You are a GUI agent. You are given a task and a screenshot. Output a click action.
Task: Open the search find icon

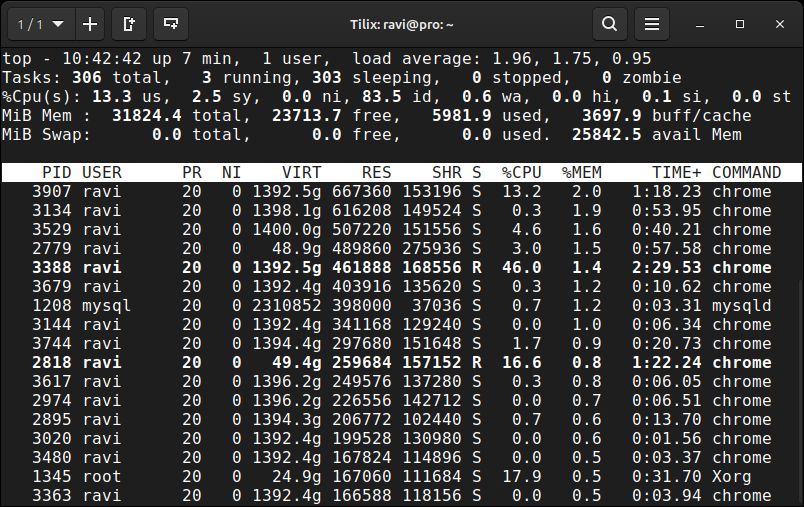coord(610,24)
